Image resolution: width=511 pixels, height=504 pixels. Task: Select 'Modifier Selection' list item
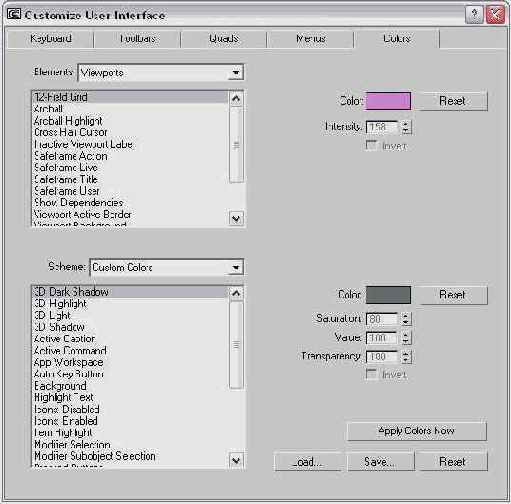point(130,444)
